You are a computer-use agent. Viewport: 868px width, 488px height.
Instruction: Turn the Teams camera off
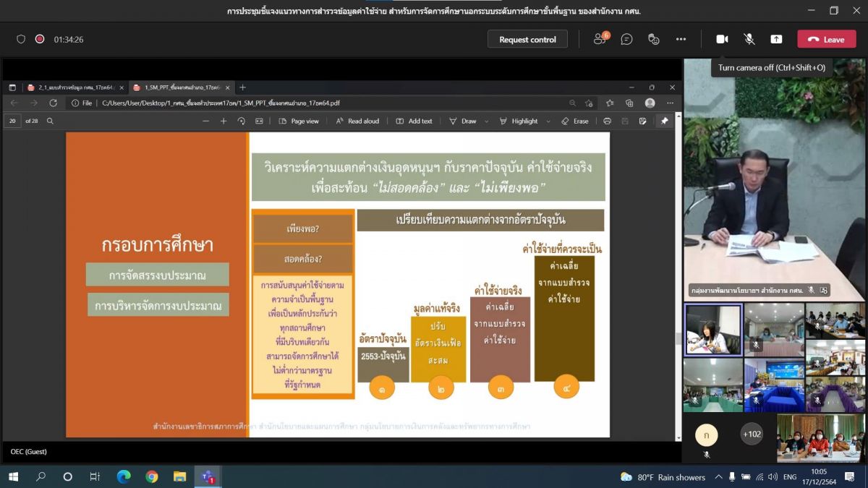point(722,39)
